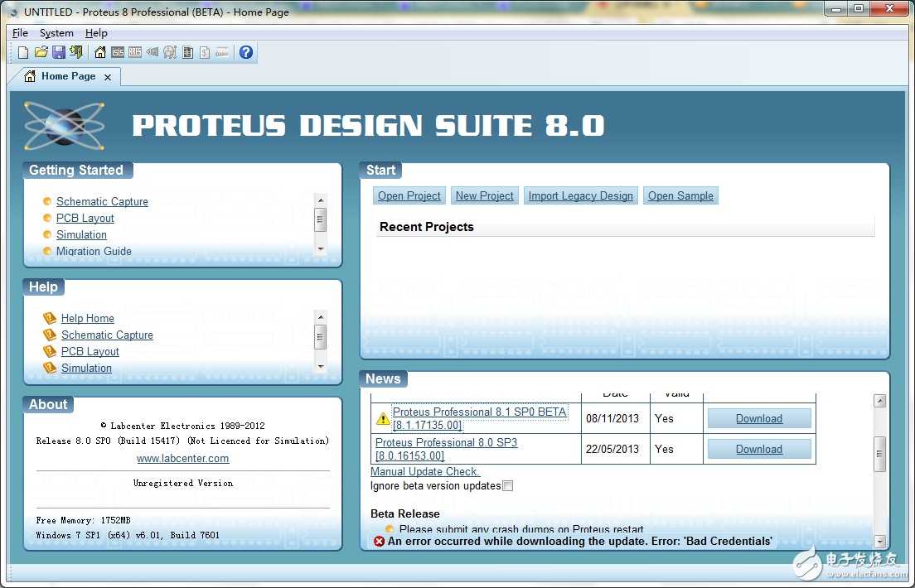Click the New Project toolbar icon
This screenshot has width=915, height=588.
pyautogui.click(x=22, y=52)
